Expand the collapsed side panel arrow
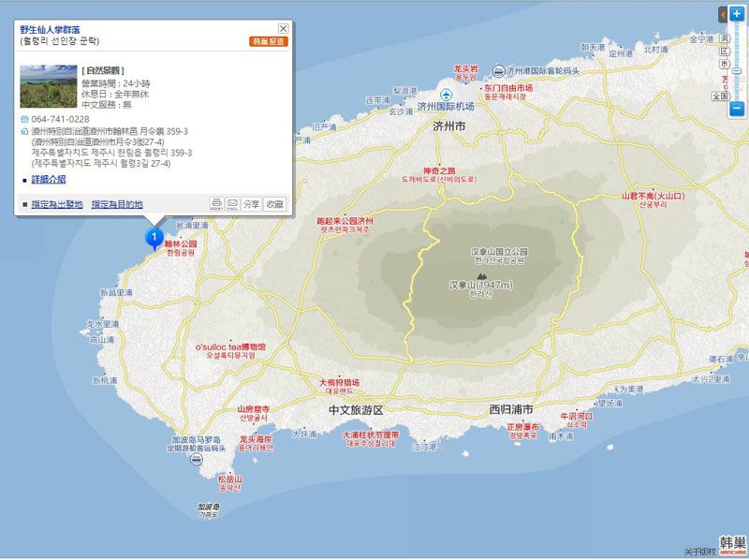The image size is (749, 560). 723,15
